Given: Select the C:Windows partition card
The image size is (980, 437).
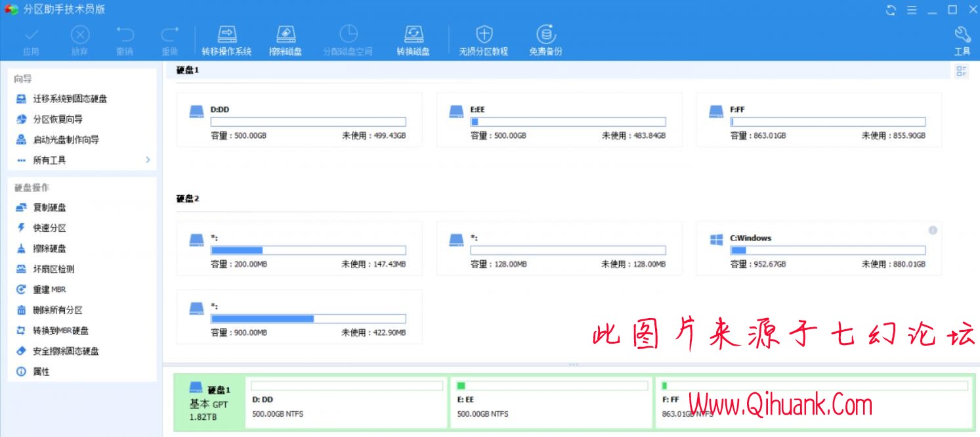Looking at the screenshot, I should coord(819,248).
